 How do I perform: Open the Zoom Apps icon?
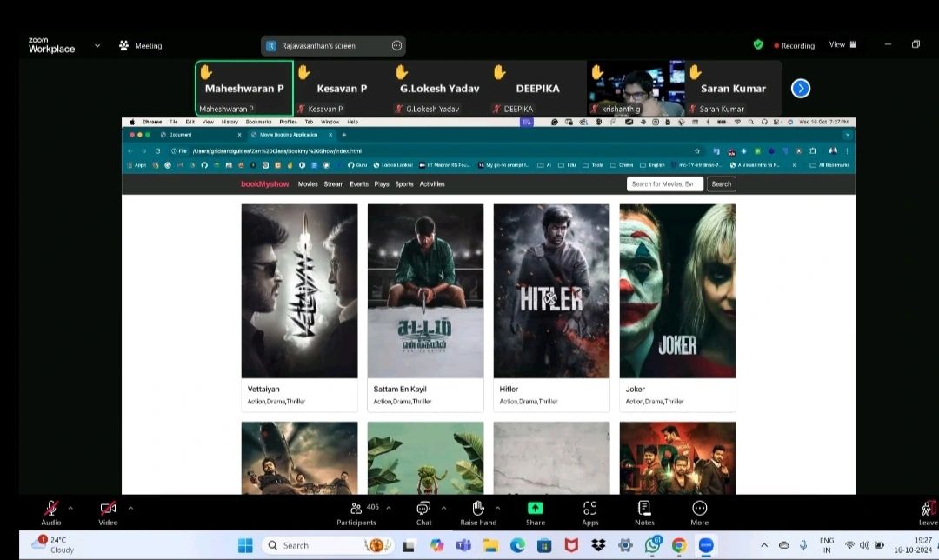pyautogui.click(x=590, y=509)
